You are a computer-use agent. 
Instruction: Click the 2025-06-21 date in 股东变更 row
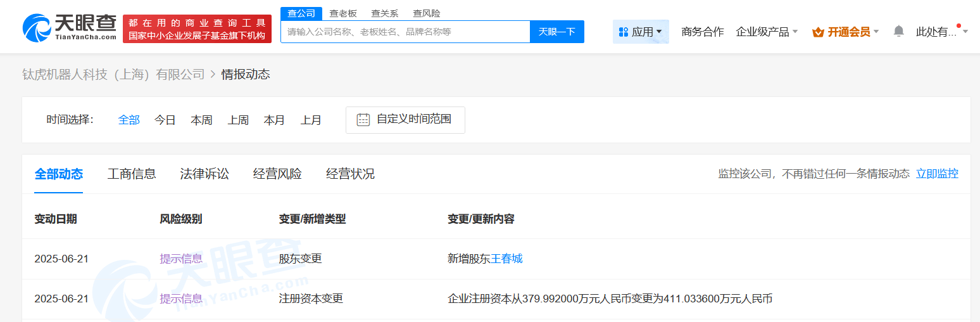pyautogui.click(x=61, y=259)
